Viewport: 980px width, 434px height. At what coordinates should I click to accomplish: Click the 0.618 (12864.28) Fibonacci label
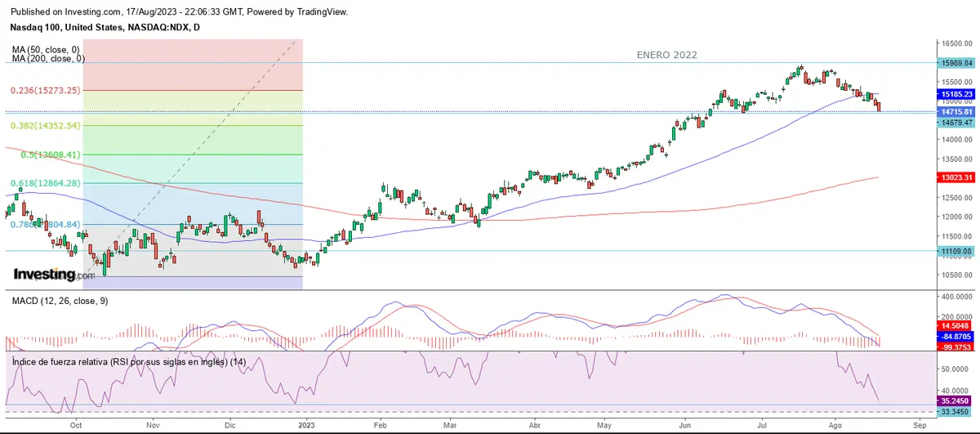point(45,183)
